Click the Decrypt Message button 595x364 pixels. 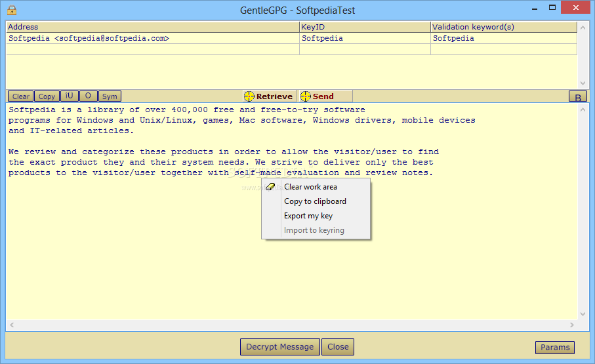pos(280,347)
